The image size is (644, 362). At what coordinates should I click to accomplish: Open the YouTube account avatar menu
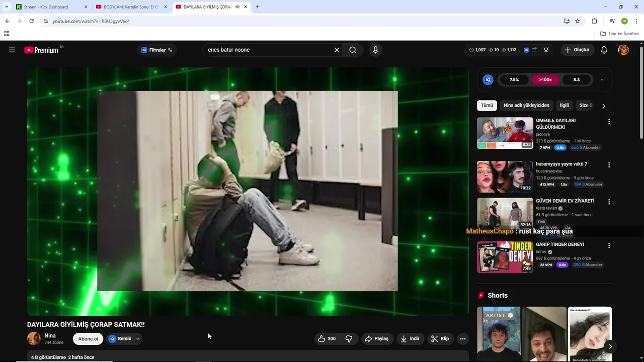tap(623, 50)
